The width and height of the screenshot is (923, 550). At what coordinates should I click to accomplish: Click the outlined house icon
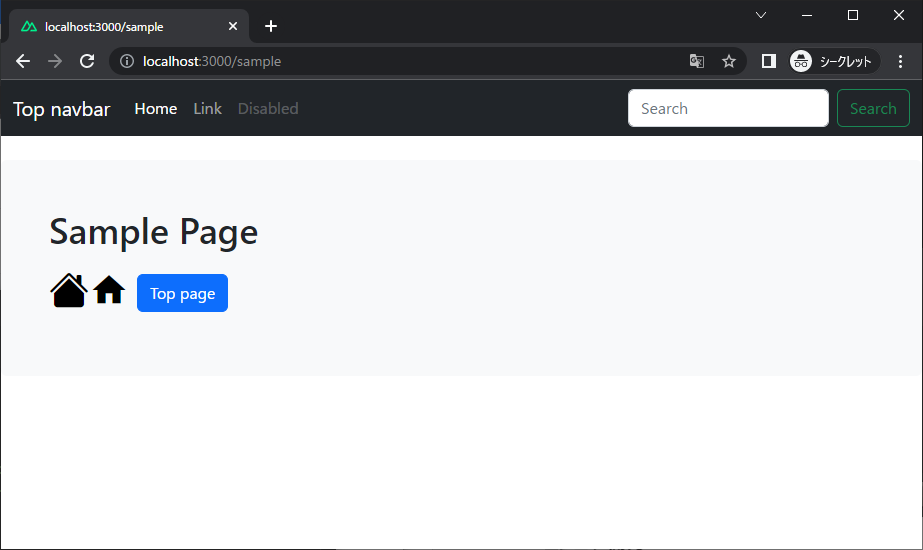[69, 290]
